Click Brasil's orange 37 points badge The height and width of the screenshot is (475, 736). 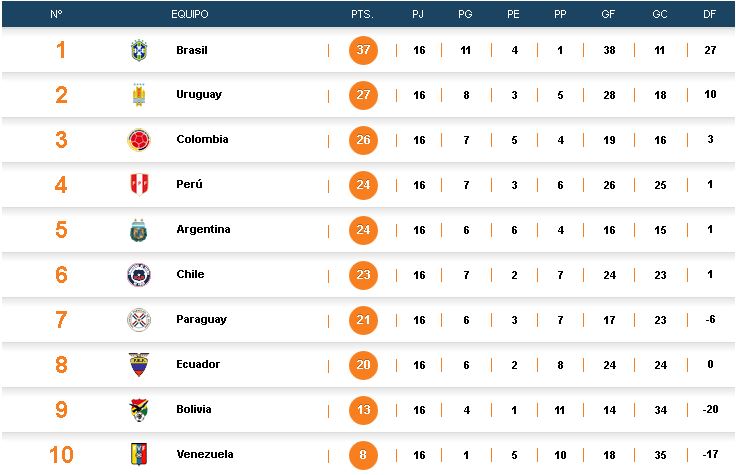[363, 50]
